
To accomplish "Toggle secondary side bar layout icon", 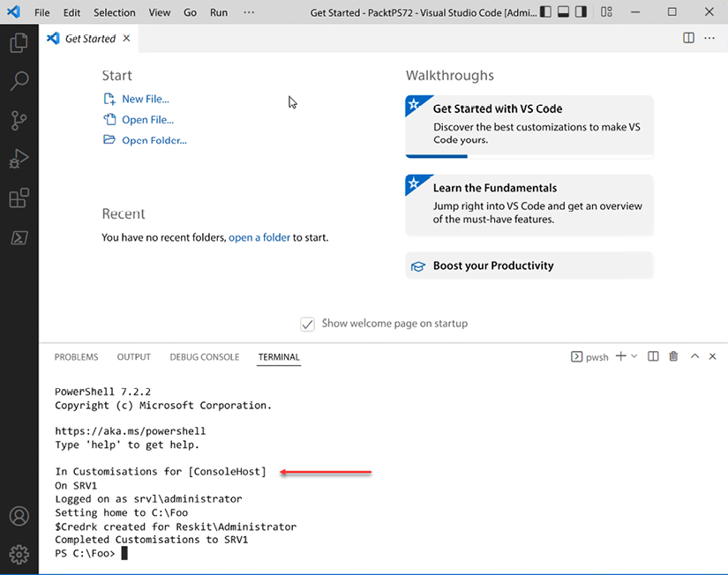I will coord(581,11).
